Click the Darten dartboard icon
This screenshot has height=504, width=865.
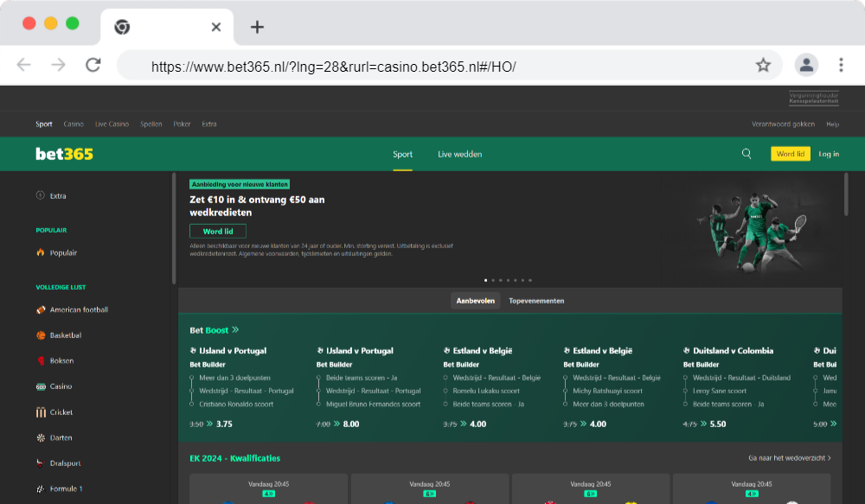coord(41,437)
